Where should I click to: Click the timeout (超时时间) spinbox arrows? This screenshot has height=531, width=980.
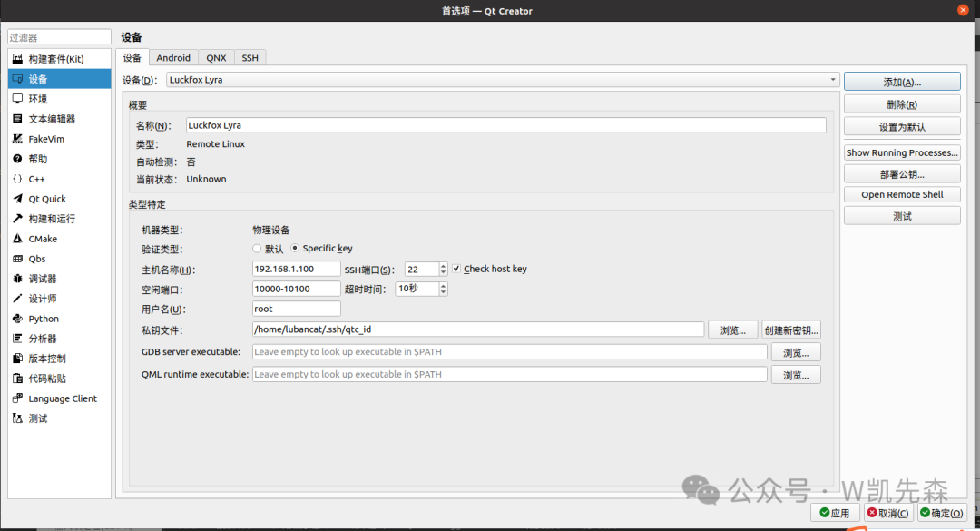pyautogui.click(x=443, y=289)
